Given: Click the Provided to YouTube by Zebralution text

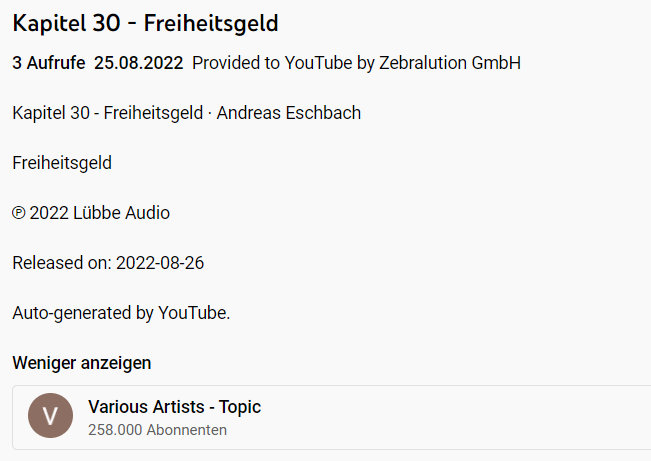Looking at the screenshot, I should coord(356,63).
